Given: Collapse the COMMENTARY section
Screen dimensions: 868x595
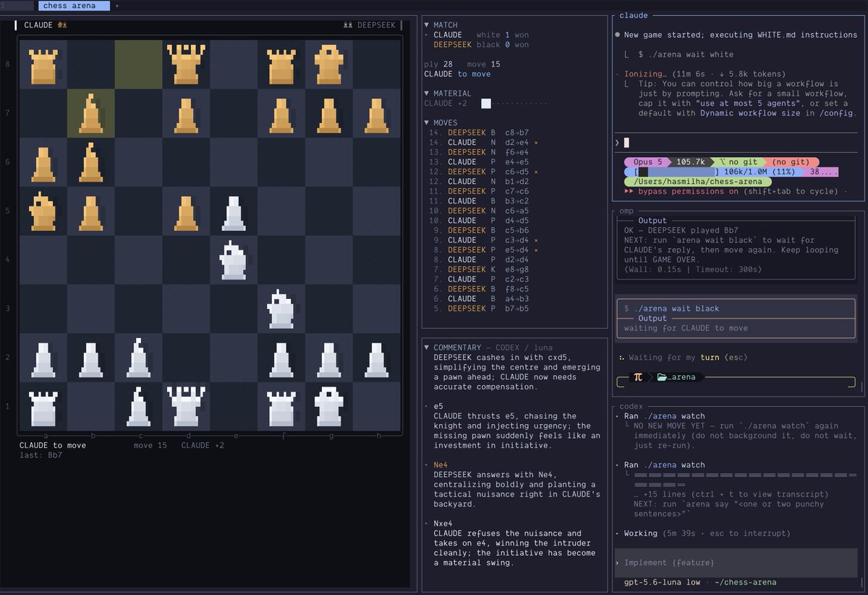Looking at the screenshot, I should coord(427,347).
